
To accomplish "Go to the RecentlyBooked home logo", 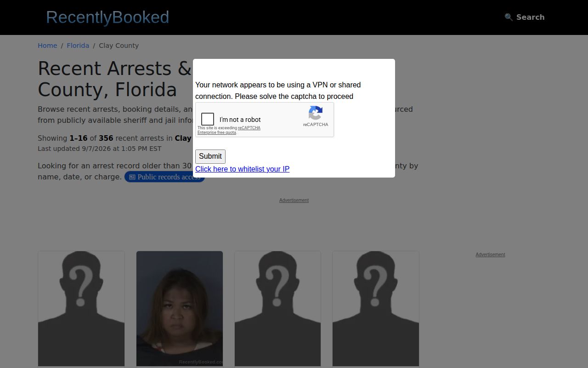I will click(x=107, y=17).
